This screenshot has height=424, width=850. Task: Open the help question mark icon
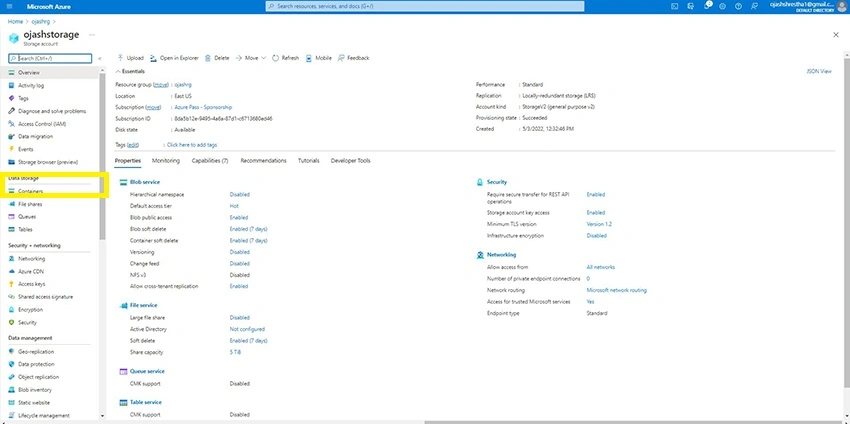coord(738,7)
